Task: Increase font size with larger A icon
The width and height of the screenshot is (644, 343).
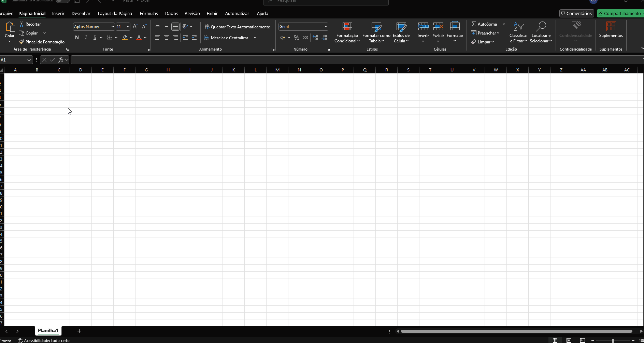Action: (135, 26)
